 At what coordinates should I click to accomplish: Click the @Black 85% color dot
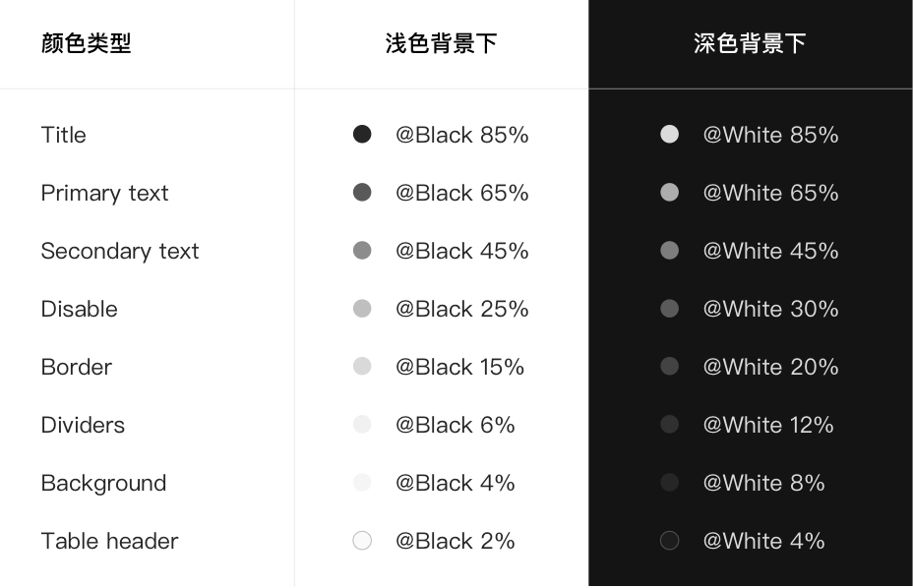[x=362, y=134]
